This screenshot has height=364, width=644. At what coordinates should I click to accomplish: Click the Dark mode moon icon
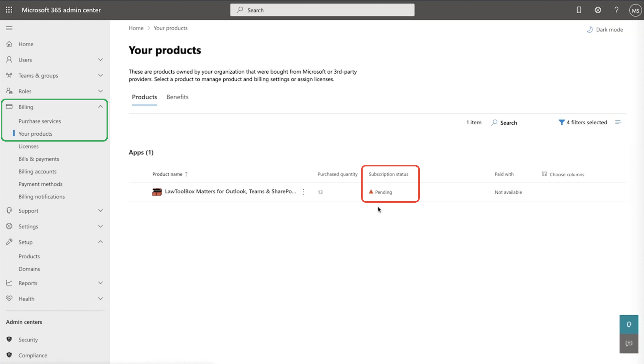tap(590, 30)
